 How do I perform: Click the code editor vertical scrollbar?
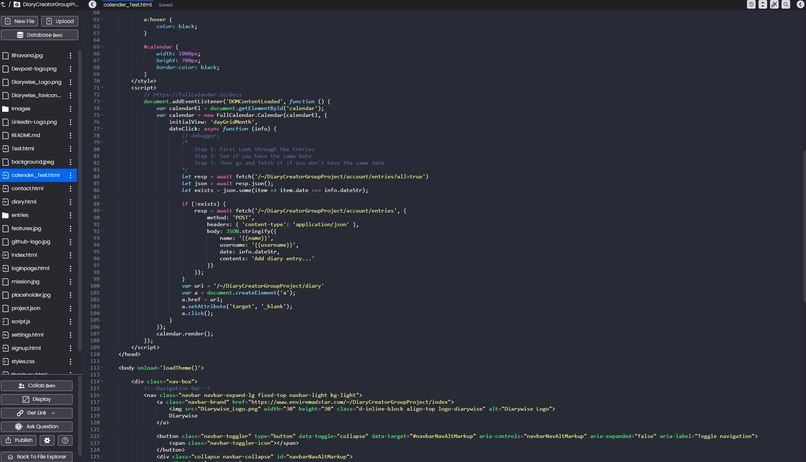(804, 226)
